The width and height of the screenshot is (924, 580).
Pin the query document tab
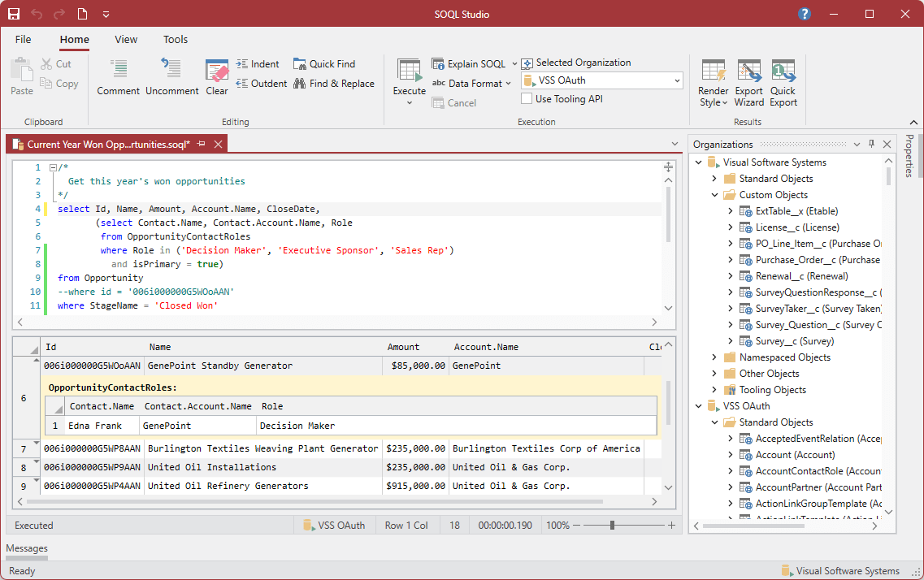[x=202, y=145]
